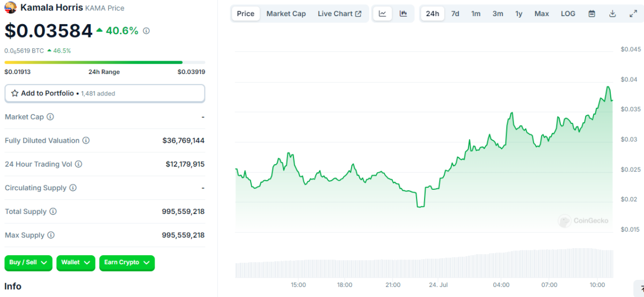The width and height of the screenshot is (644, 297).
Task: Click the 24h Range progress bar
Action: (105, 62)
